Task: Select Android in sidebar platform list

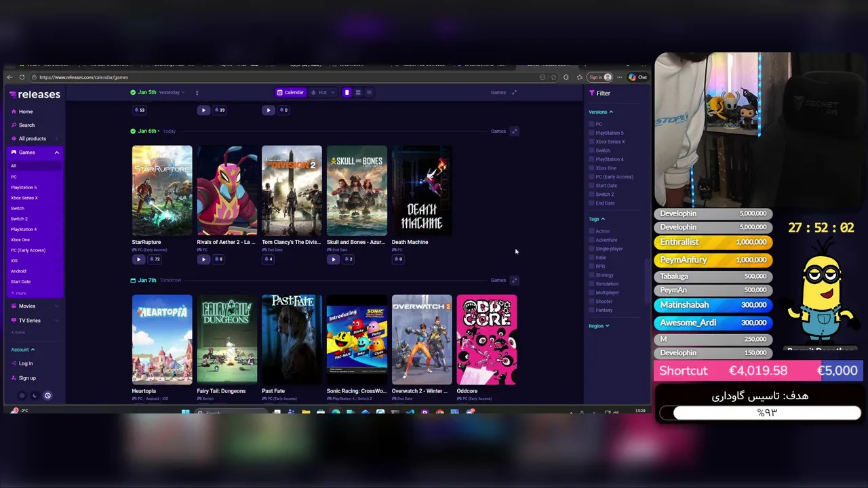Action: coord(18,271)
